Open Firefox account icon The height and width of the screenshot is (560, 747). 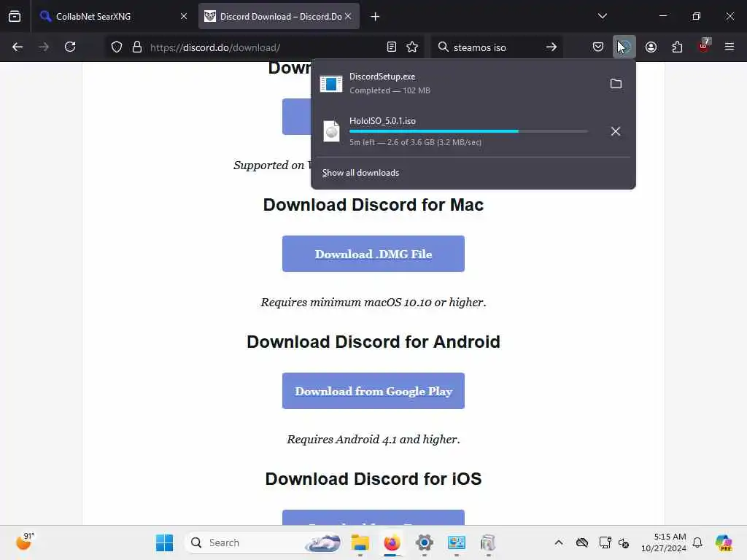pos(651,47)
